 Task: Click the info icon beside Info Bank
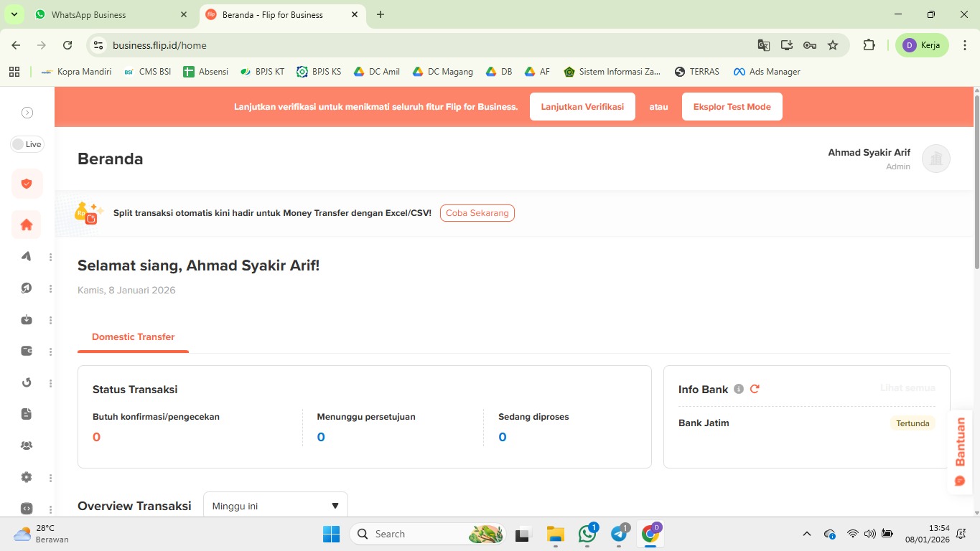[738, 389]
